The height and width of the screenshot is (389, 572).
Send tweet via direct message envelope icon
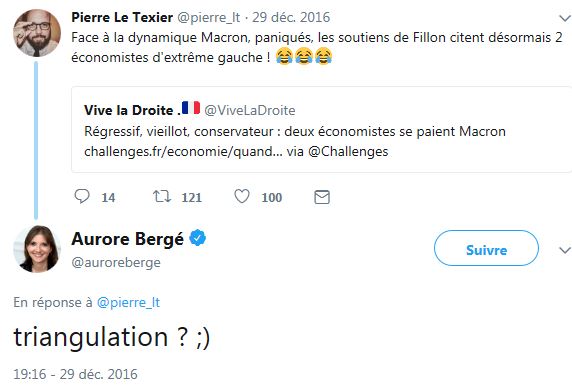point(322,197)
